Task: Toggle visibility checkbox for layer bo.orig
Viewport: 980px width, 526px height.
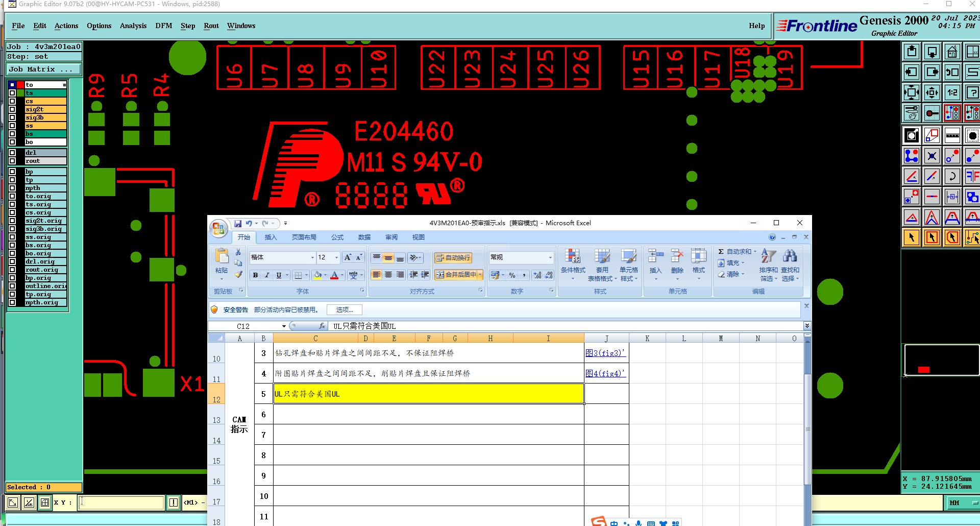Action: (x=12, y=253)
